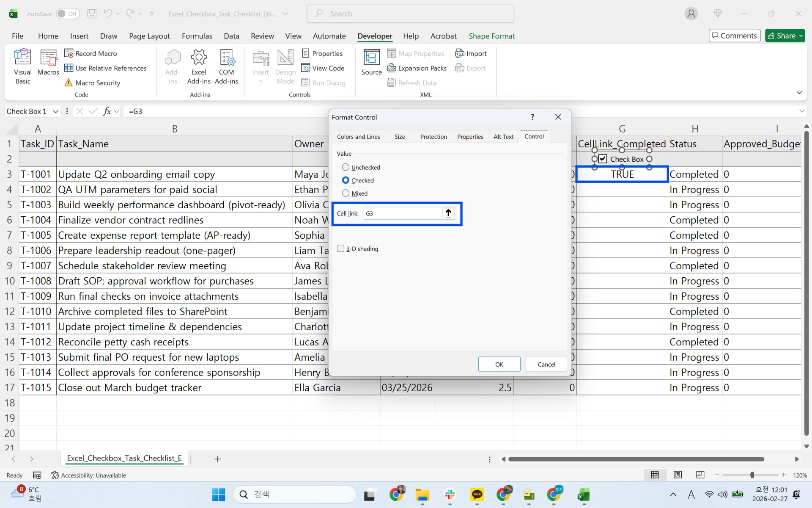812x508 pixels.
Task: Open COM Add-ins
Action: coord(227,66)
